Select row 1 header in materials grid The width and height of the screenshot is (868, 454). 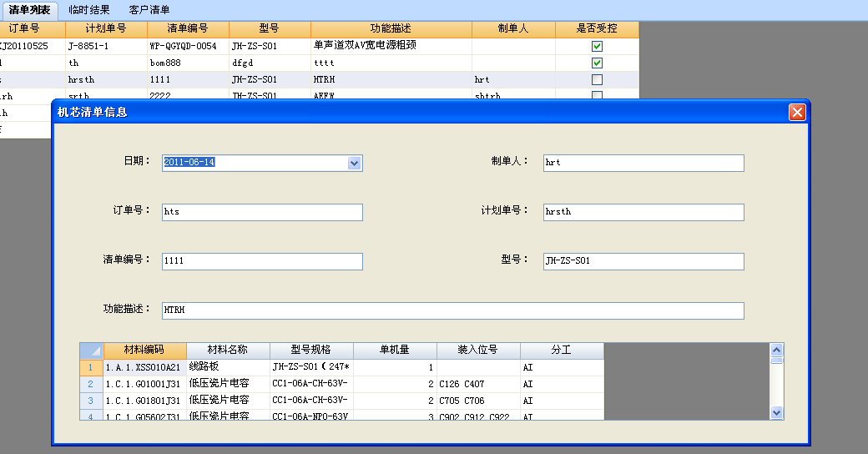(91, 367)
